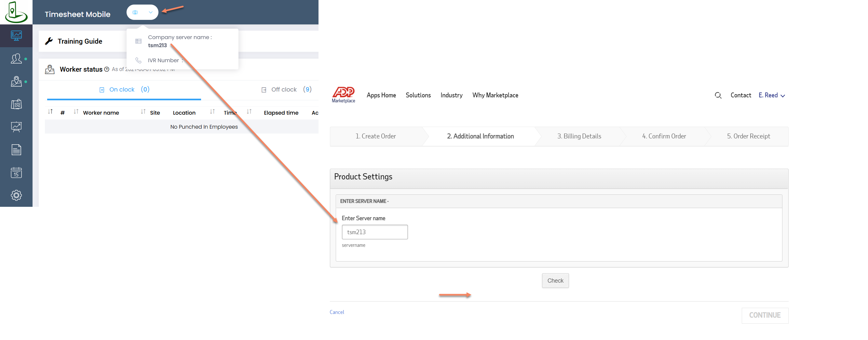Sort by Elapsed time column arrows
Image resolution: width=868 pixels, height=340 pixels.
pos(249,112)
